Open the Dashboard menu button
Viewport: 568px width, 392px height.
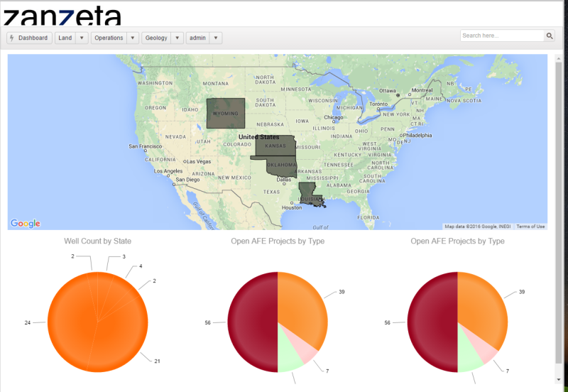29,38
